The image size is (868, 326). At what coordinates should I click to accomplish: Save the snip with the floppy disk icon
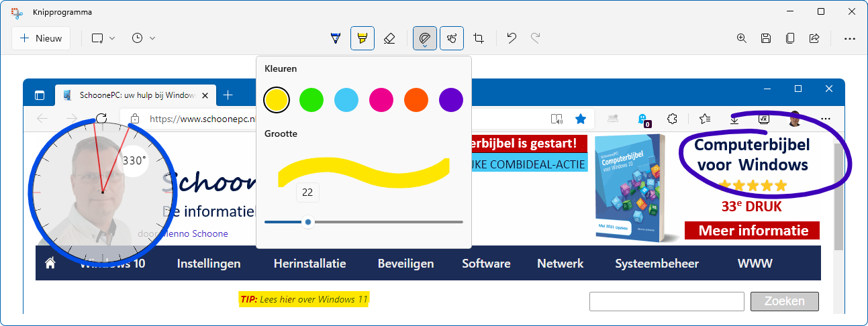point(766,38)
